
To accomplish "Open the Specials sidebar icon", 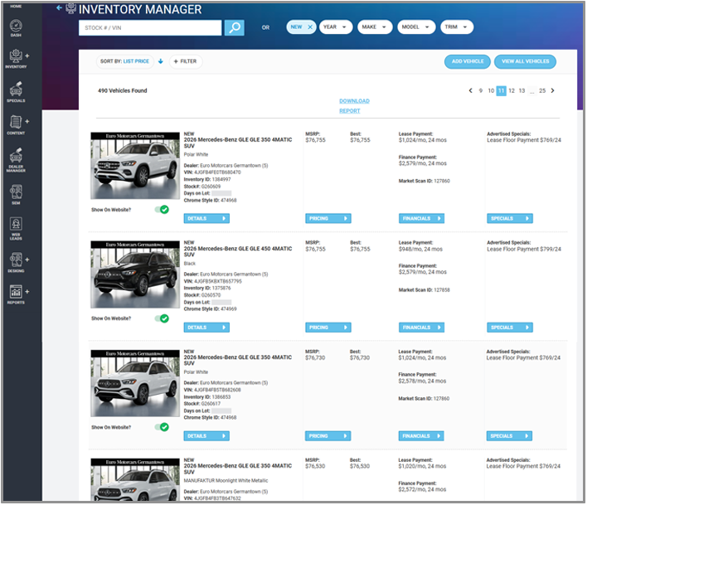I will point(16,91).
